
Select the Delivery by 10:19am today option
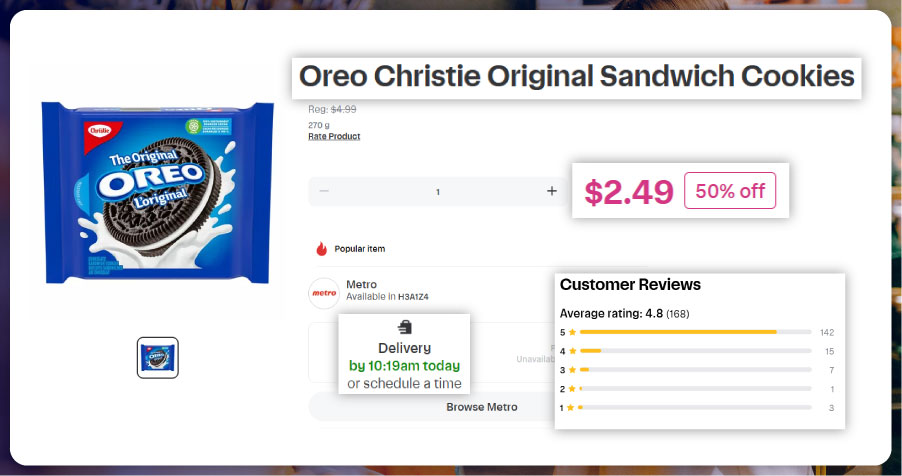point(404,366)
